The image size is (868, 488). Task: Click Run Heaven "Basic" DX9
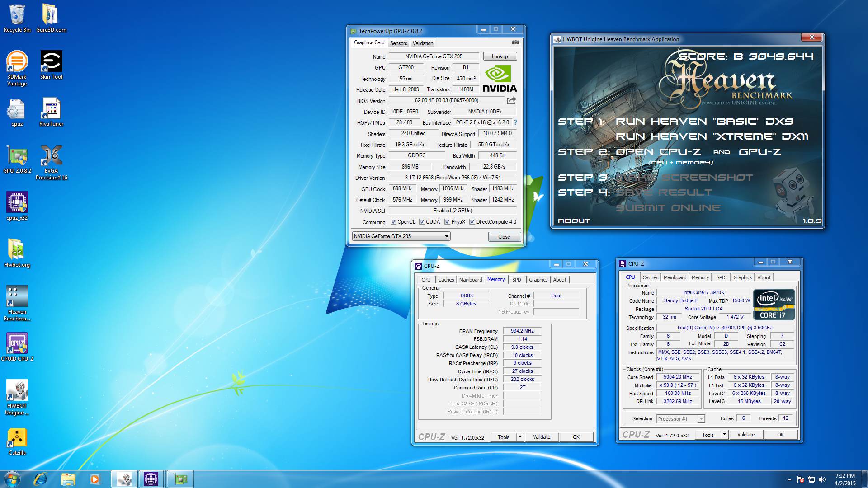coord(704,122)
